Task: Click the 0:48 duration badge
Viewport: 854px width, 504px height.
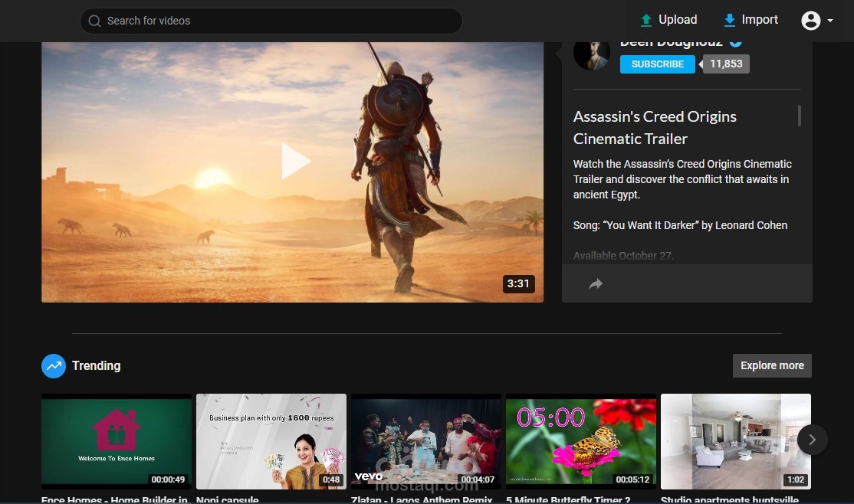Action: point(331,479)
